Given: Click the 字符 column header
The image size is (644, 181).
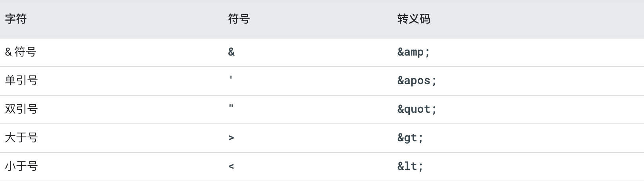Looking at the screenshot, I should [x=16, y=19].
